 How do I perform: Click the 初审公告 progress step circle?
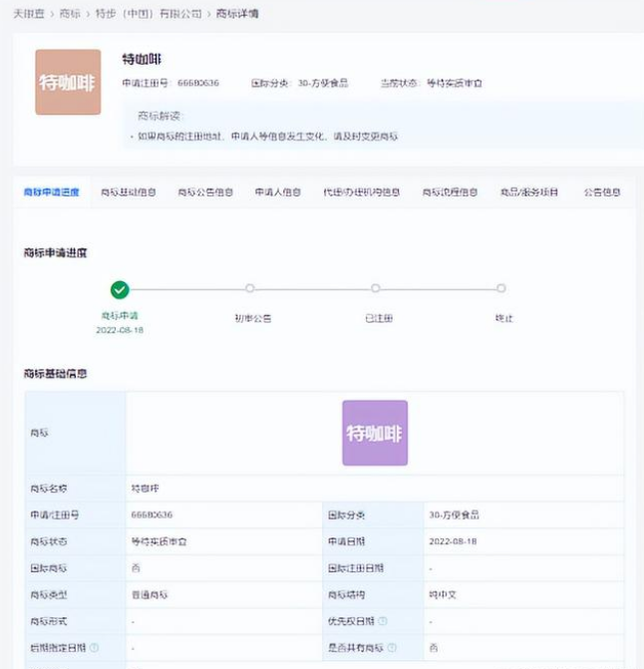(250, 288)
